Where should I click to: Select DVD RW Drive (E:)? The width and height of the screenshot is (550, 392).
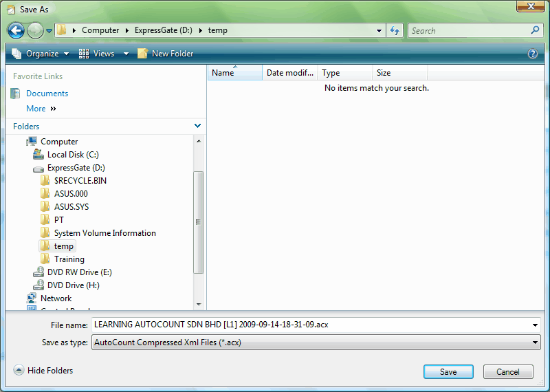[80, 272]
